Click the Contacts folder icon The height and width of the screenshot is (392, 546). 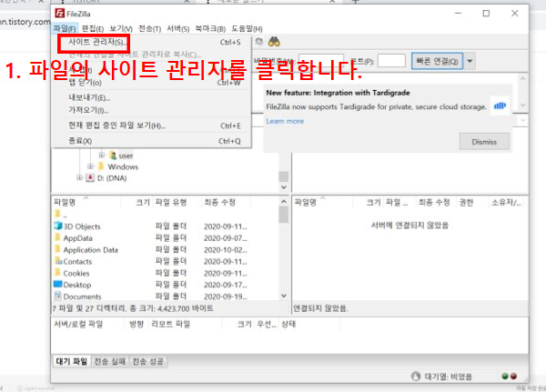click(x=58, y=261)
